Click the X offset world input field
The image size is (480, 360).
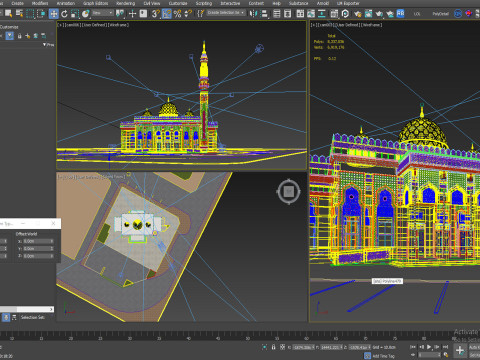(x=38, y=241)
